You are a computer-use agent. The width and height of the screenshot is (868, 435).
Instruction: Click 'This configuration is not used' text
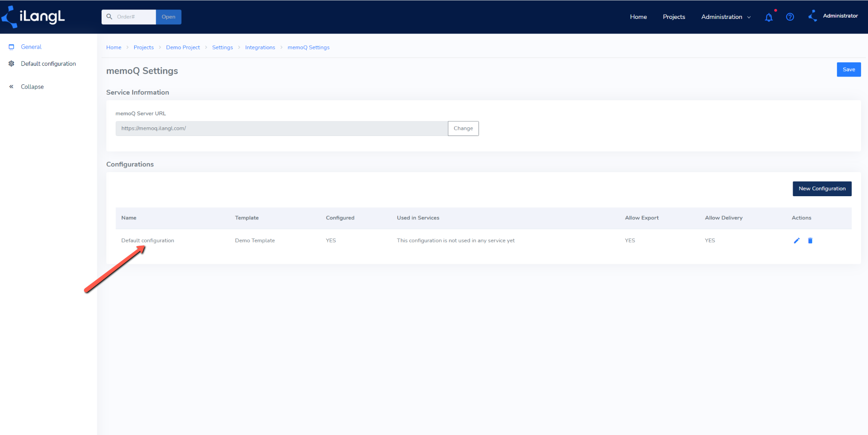point(455,241)
